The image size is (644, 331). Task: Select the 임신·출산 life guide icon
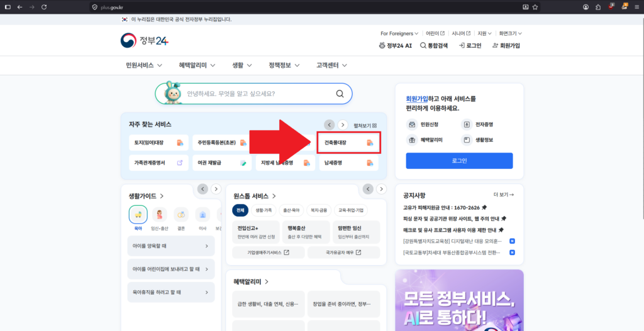point(160,215)
